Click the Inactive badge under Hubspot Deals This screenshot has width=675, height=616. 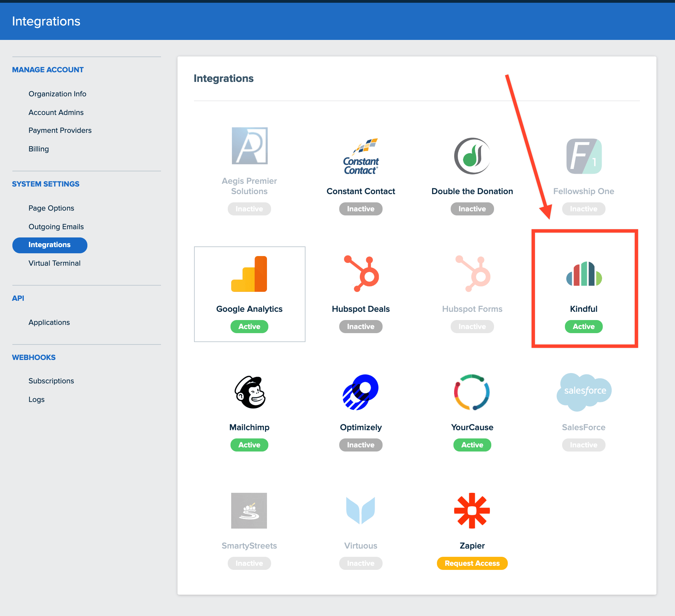coord(361,327)
